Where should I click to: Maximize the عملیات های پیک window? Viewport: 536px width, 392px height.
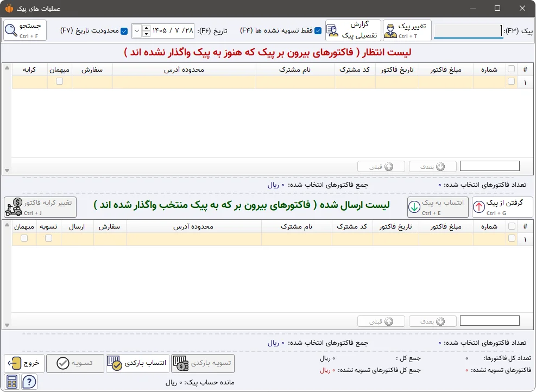pyautogui.click(x=497, y=8)
